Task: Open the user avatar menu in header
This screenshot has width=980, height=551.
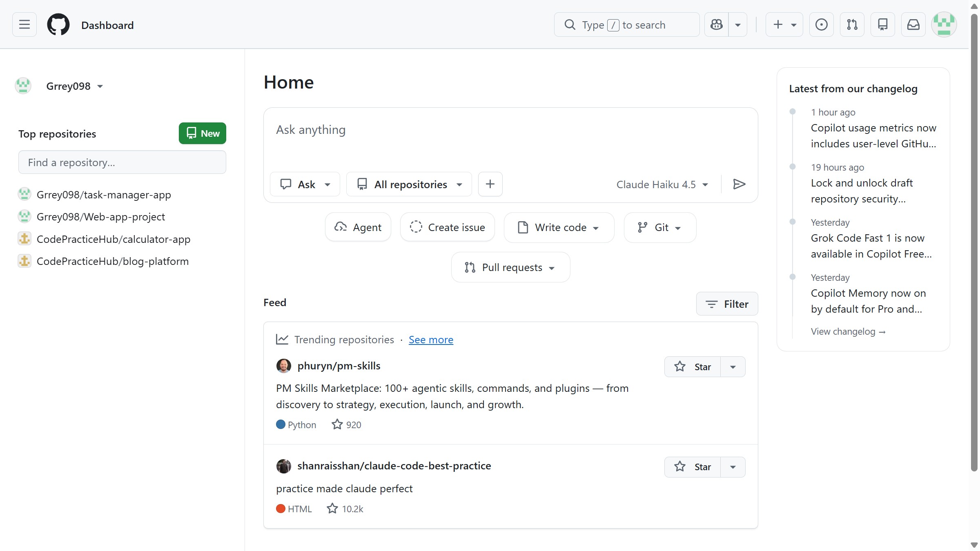Action: tap(944, 24)
